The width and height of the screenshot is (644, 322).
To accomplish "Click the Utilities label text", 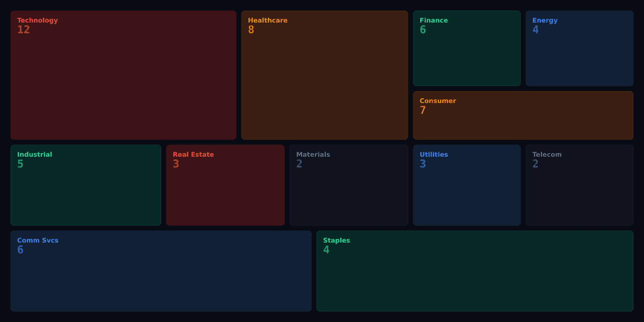I will point(434,155).
